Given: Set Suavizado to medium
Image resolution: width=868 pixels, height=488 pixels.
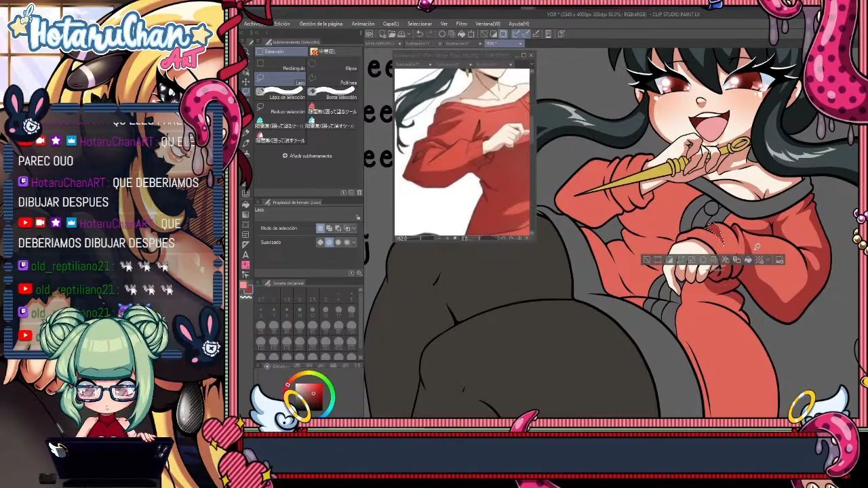Looking at the screenshot, I should tap(338, 243).
